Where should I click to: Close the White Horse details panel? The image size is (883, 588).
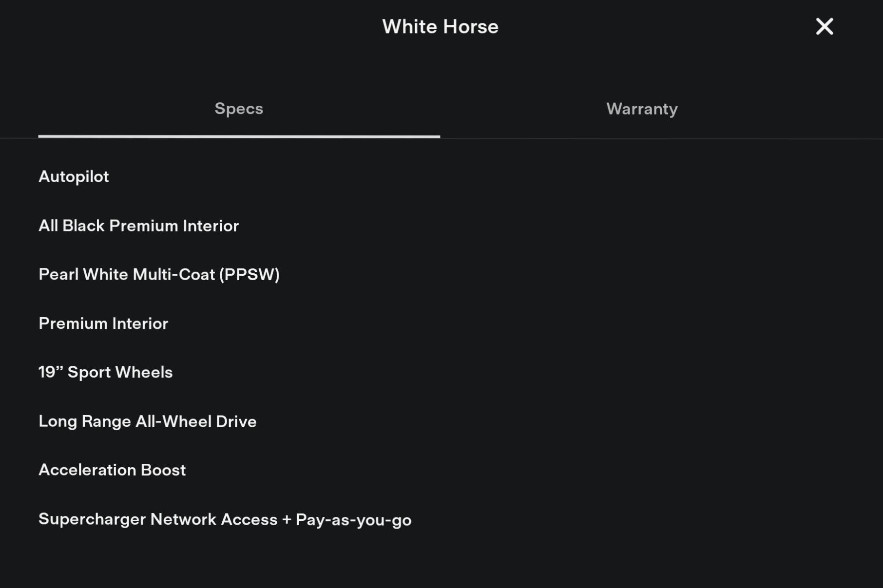pos(824,26)
